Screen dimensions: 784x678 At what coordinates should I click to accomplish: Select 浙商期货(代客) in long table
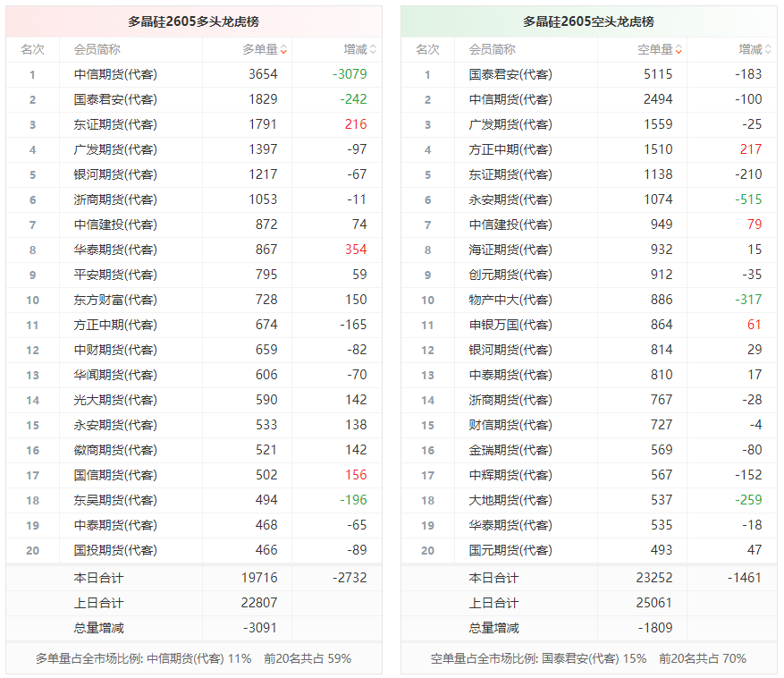pyautogui.click(x=115, y=199)
